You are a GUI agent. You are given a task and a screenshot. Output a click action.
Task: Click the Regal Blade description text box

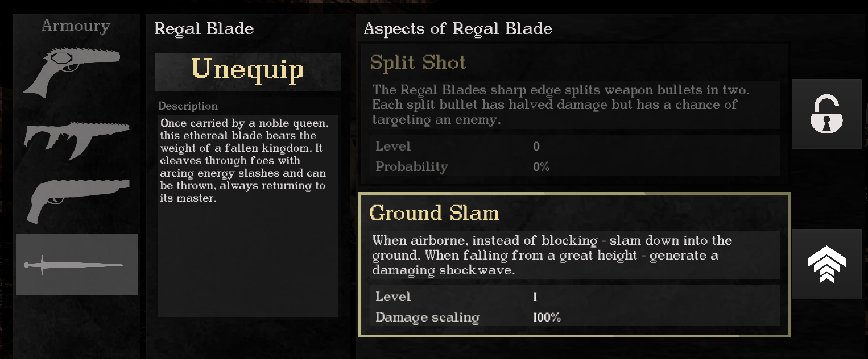pos(247,216)
